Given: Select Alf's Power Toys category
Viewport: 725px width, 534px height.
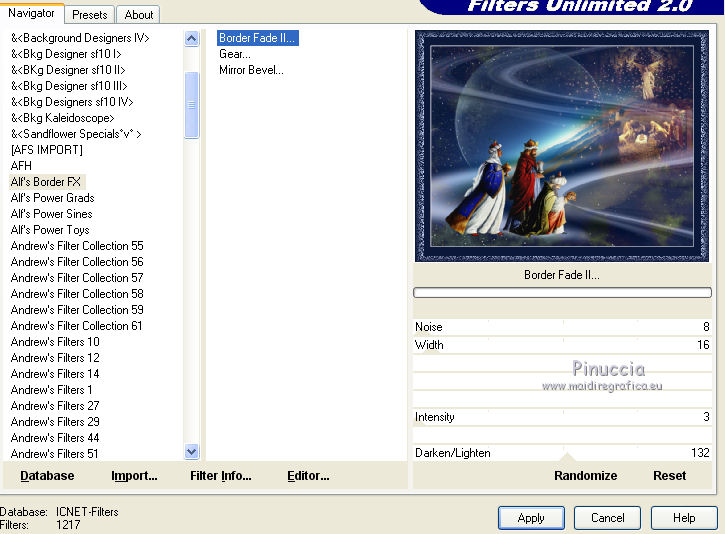Looking at the screenshot, I should 50,230.
